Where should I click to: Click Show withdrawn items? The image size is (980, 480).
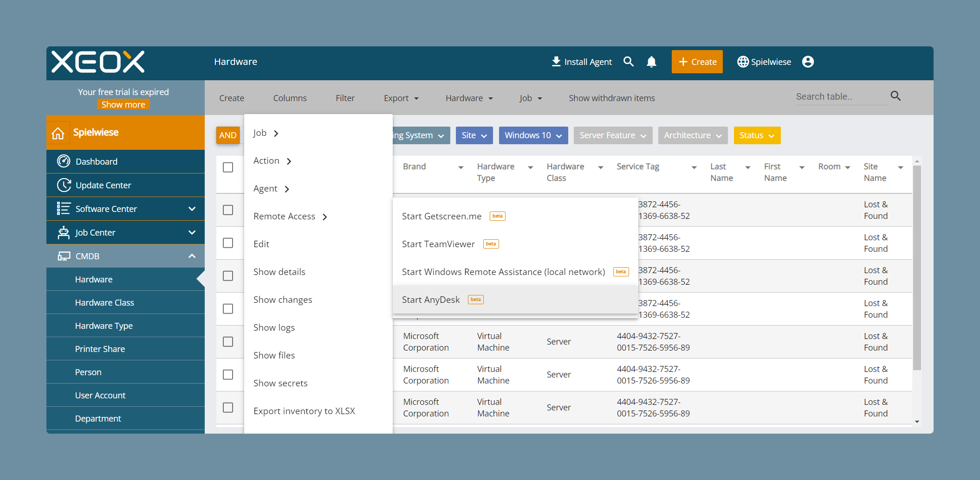[612, 98]
